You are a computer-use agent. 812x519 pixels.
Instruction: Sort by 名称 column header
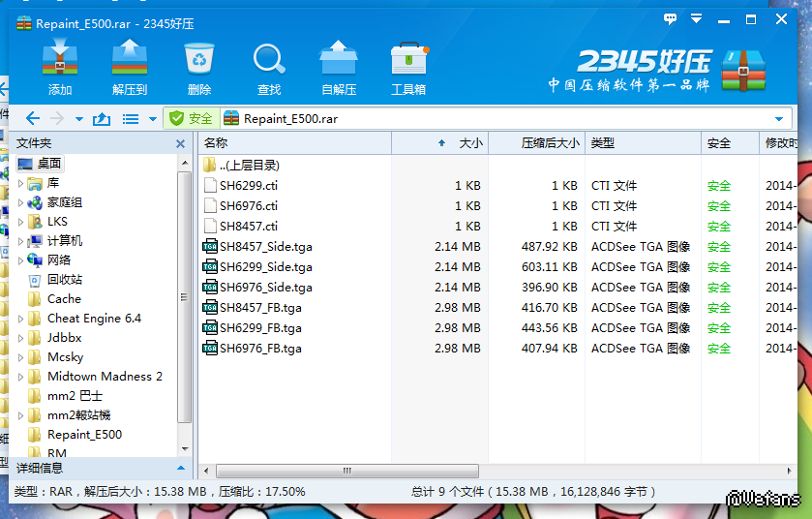tap(294, 143)
